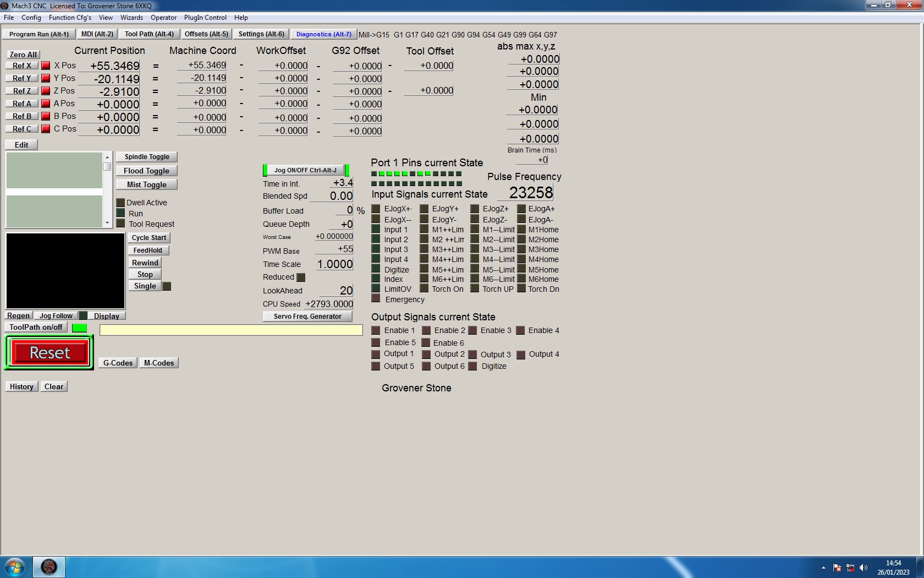This screenshot has height=578, width=924.
Task: Click the red LED beside X Pos
Action: pos(46,66)
